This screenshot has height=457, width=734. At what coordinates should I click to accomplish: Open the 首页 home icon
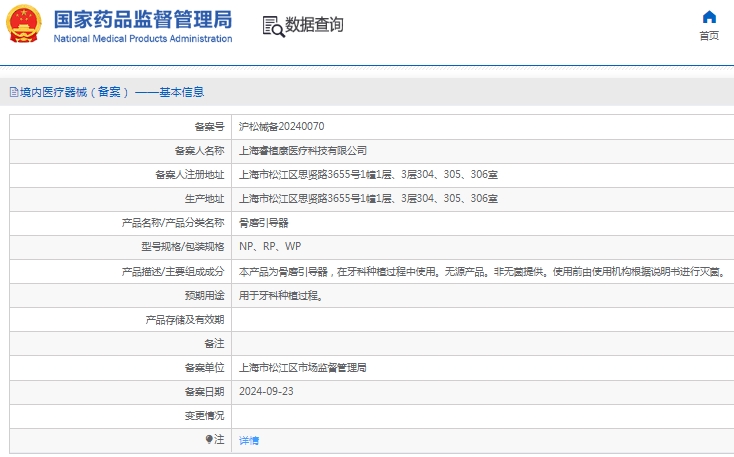coord(709,17)
